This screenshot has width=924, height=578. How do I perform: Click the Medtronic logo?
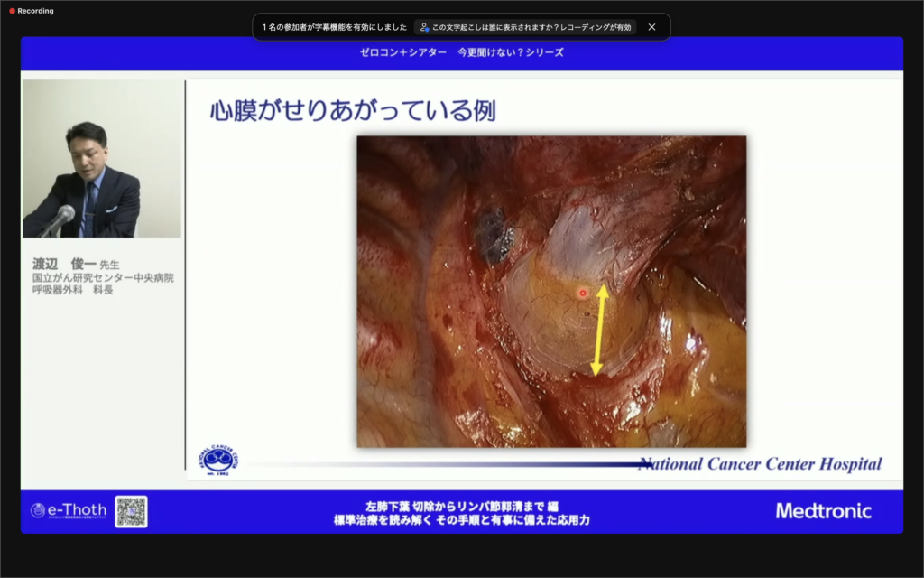(x=823, y=511)
